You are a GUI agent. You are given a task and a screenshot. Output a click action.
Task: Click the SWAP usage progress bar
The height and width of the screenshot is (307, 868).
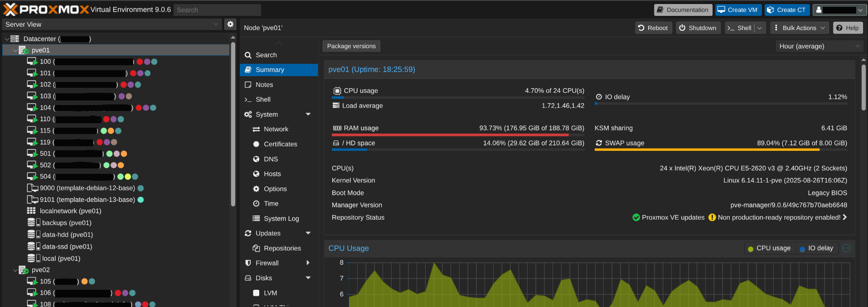click(721, 150)
